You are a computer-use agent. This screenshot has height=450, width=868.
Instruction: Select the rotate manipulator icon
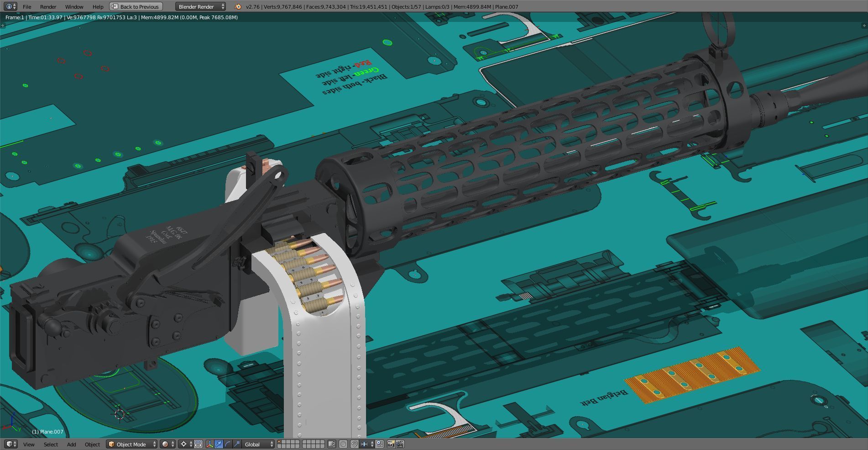click(228, 444)
